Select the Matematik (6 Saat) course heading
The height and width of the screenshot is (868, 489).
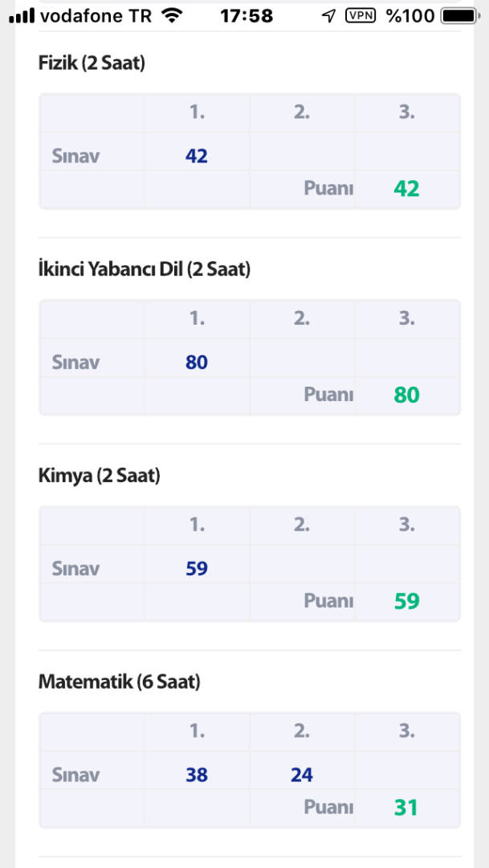tap(119, 682)
